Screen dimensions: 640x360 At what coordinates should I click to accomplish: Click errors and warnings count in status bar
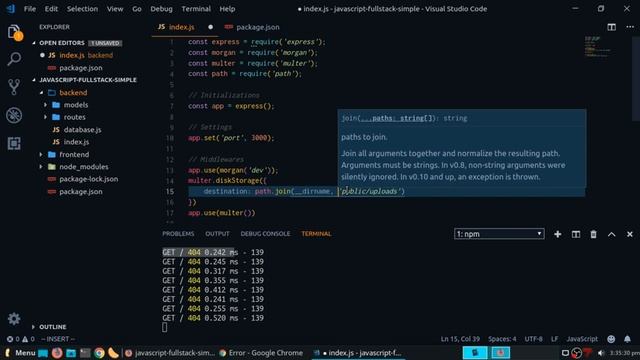pyautogui.click(x=20, y=339)
